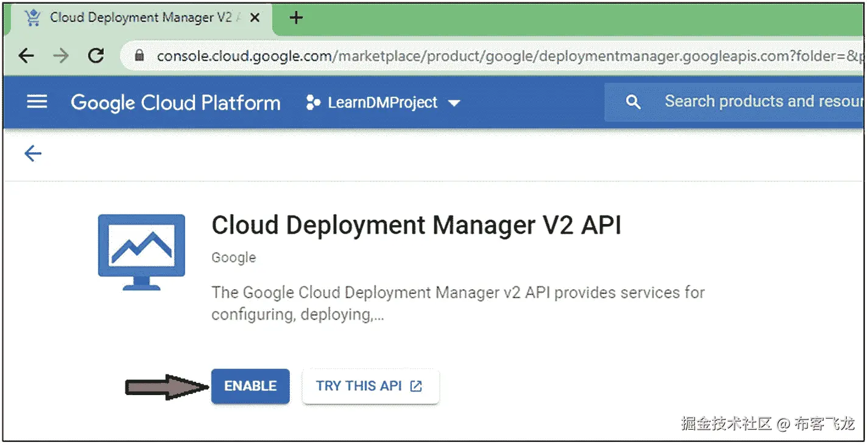Viewport: 868px width, 445px height.
Task: Click the Cloud Deployment Manager V2 API heading
Action: pyautogui.click(x=416, y=225)
